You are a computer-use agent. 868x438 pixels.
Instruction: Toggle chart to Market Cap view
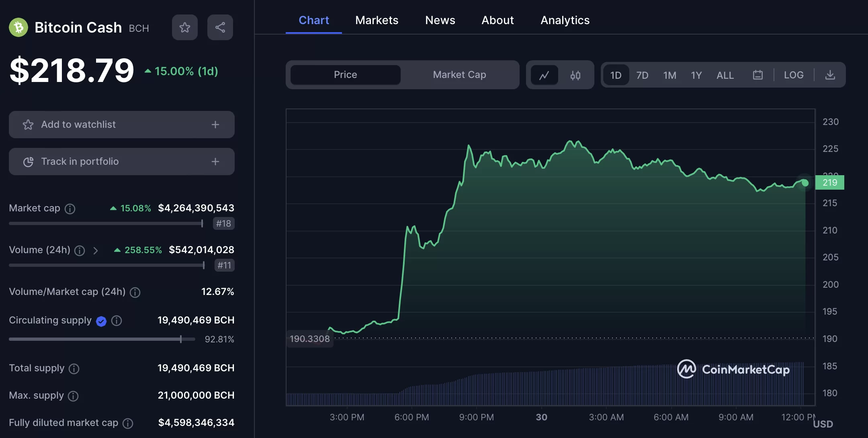pyautogui.click(x=459, y=75)
